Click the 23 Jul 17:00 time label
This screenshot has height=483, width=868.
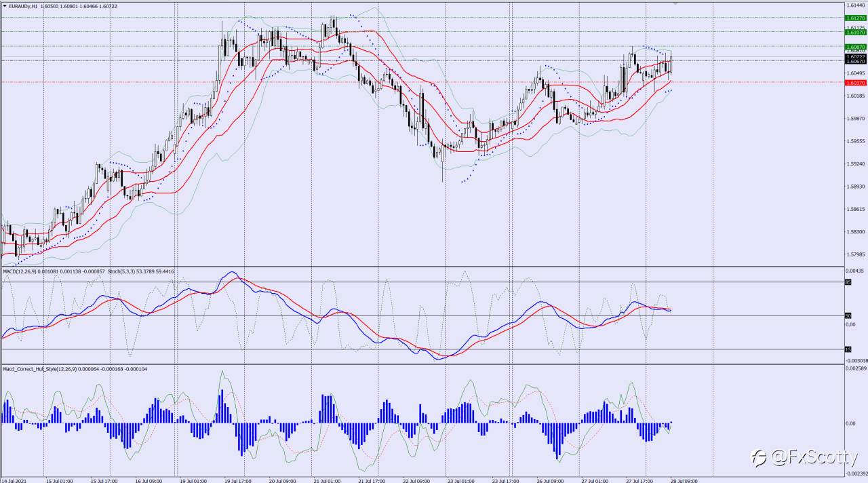pos(506,480)
